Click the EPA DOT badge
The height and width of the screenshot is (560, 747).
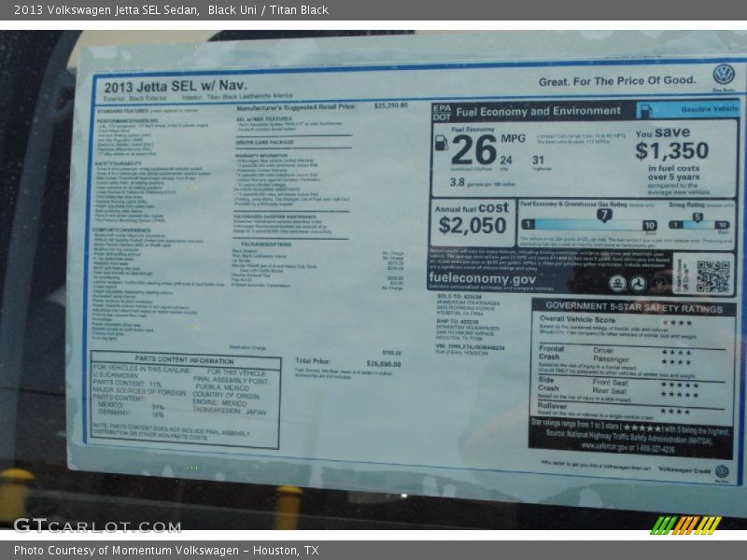(x=441, y=112)
